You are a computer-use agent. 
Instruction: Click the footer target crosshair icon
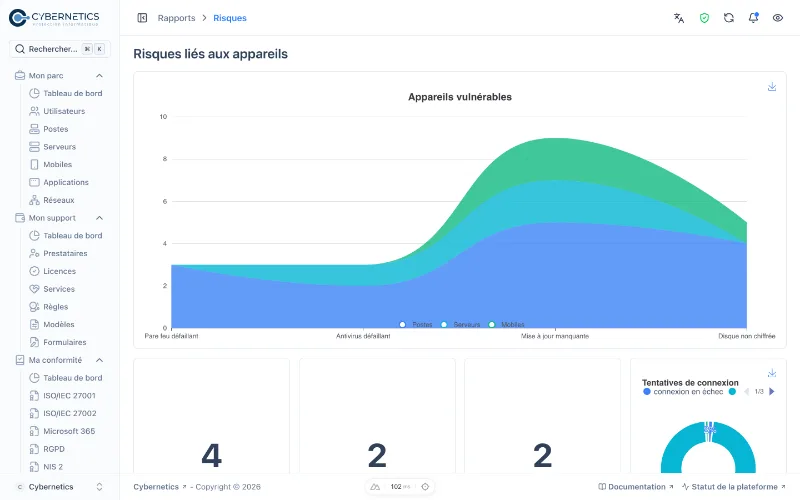click(x=425, y=487)
